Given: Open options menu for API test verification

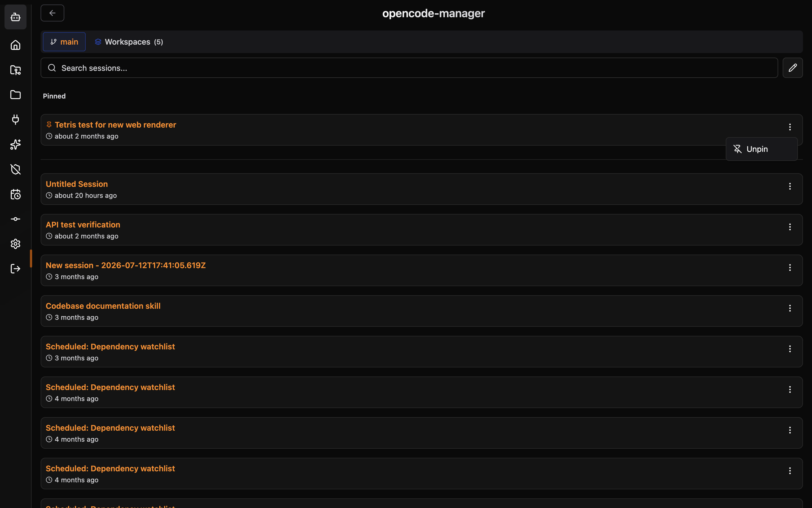Looking at the screenshot, I should (x=790, y=227).
